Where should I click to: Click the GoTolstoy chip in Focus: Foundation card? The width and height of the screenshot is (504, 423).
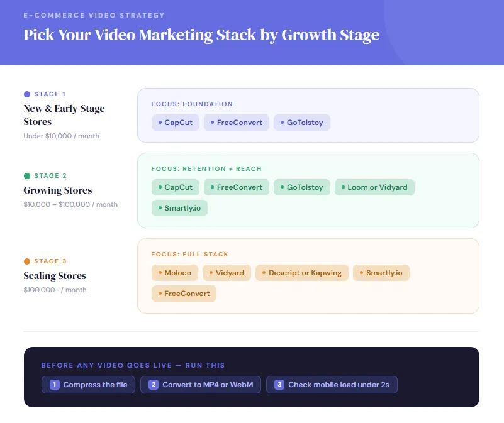[x=302, y=123]
